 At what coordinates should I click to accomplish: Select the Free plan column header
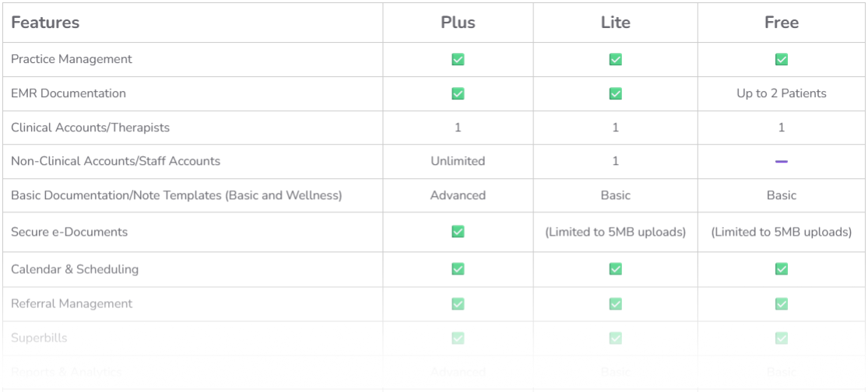[782, 23]
